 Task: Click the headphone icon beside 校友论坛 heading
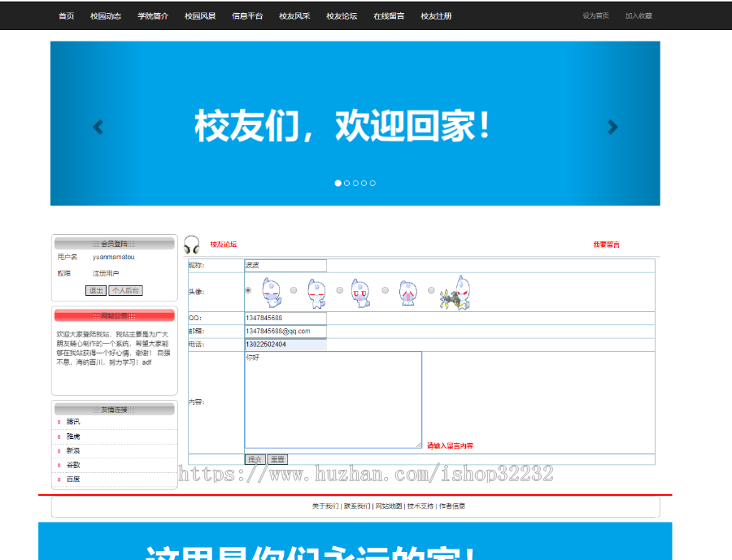193,246
